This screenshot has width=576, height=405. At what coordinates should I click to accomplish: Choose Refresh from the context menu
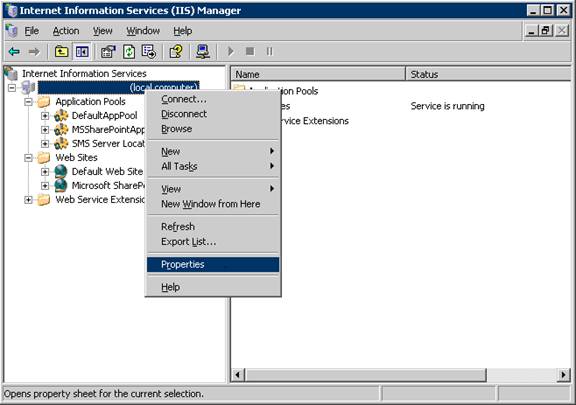[213, 227]
